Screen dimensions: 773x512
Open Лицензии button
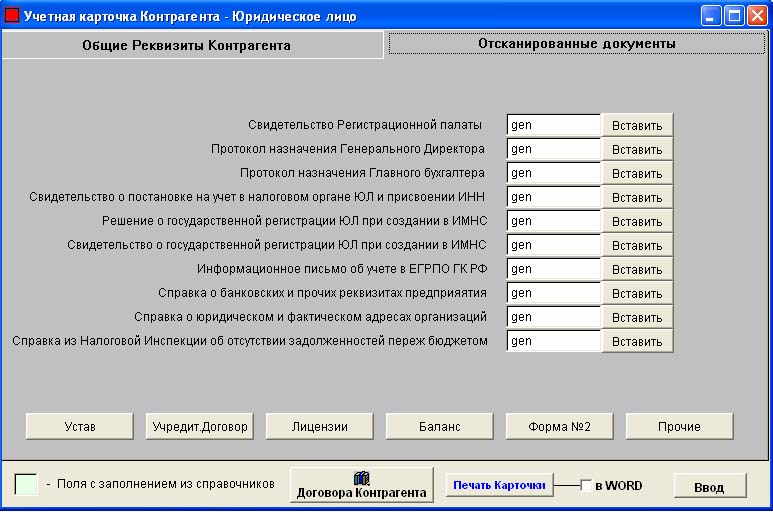click(319, 426)
